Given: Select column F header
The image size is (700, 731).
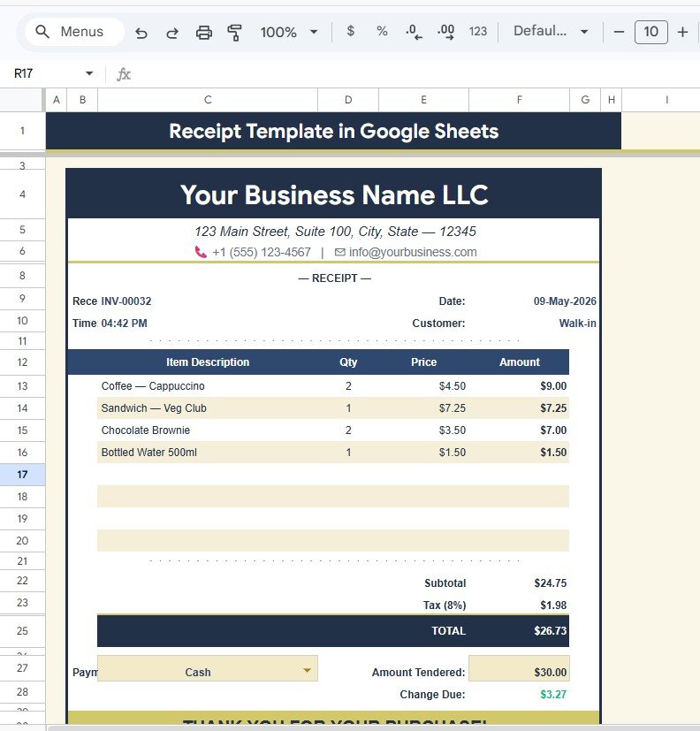Looking at the screenshot, I should click(x=519, y=100).
